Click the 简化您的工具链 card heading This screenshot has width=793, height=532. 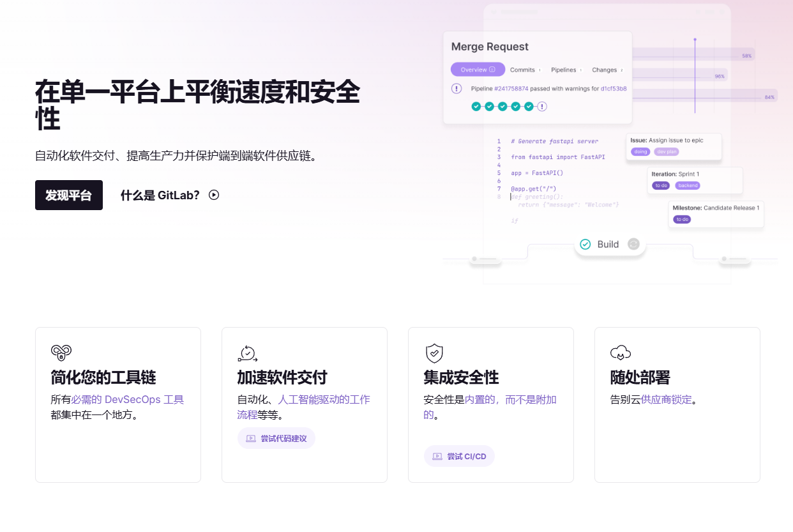click(103, 377)
